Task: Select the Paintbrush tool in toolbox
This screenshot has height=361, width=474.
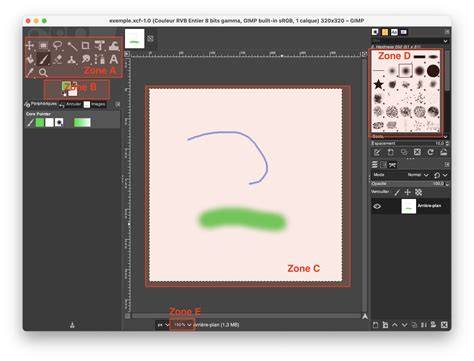Action: (43, 59)
